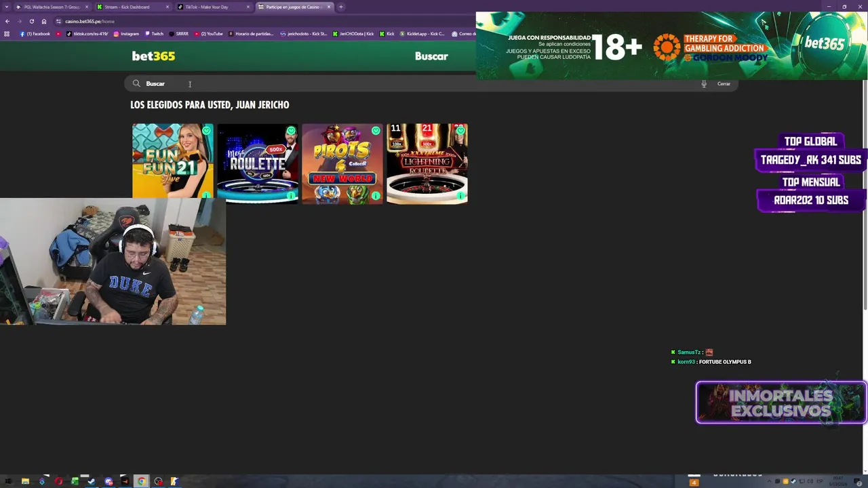Click the Chrome taskbar icon
Viewport: 868px width, 488px height.
[x=142, y=481]
